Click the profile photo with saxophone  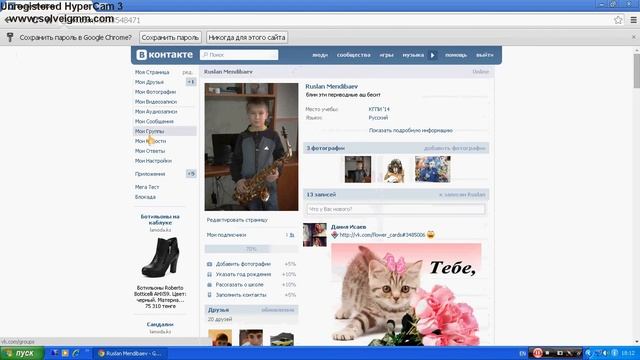(251, 147)
